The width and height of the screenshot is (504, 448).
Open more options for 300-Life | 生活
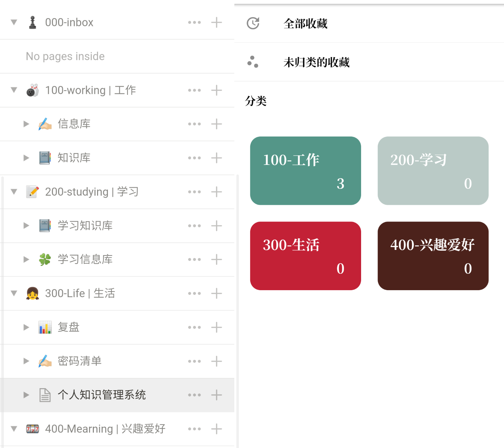tap(194, 293)
